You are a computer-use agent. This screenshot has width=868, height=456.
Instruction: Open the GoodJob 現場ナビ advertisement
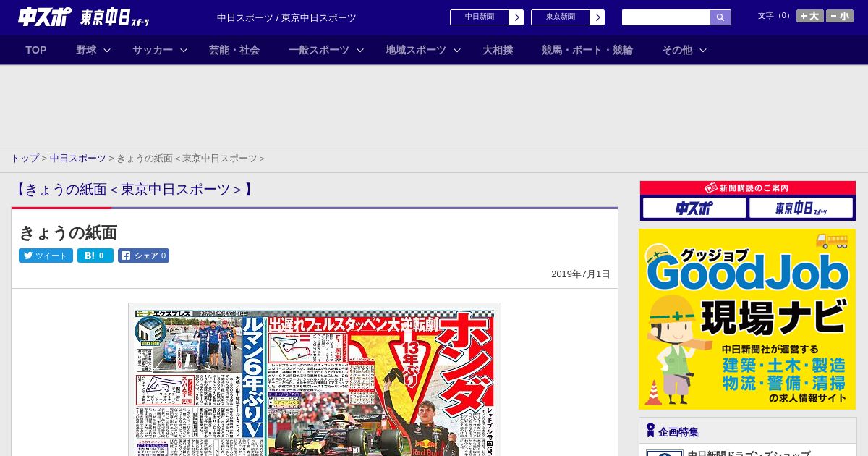pyautogui.click(x=747, y=319)
